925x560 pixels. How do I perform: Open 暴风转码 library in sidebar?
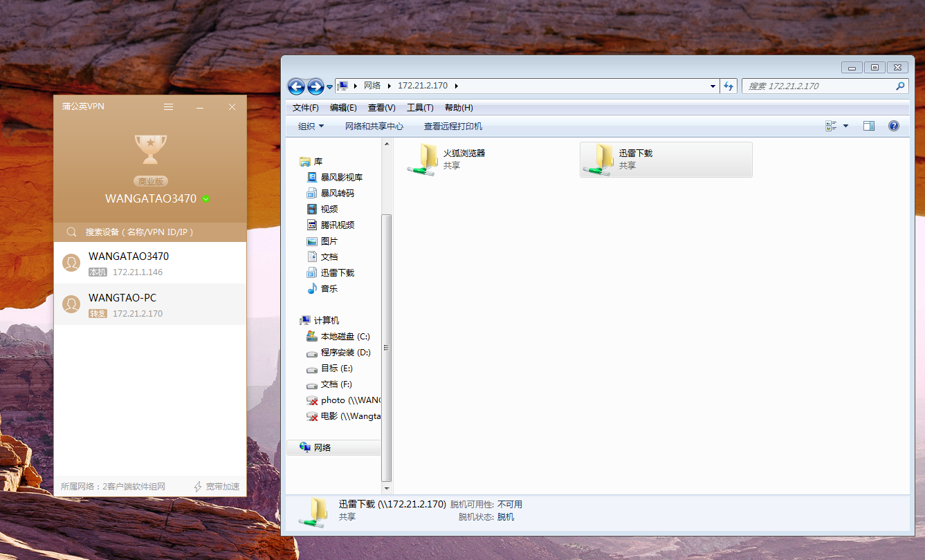tap(331, 194)
